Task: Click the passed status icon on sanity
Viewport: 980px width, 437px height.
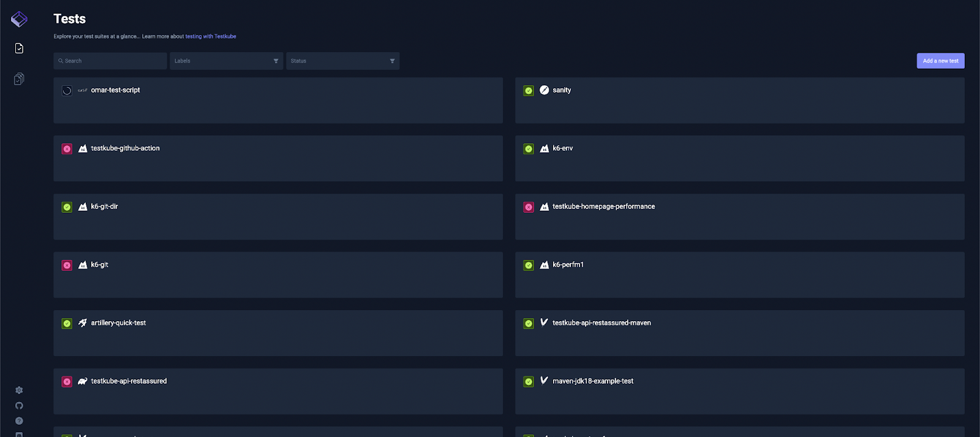Action: (x=529, y=90)
